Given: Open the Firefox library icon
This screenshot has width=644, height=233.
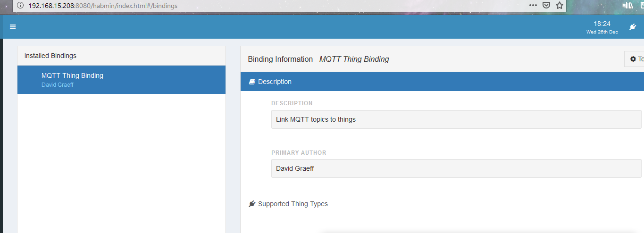Looking at the screenshot, I should point(628,6).
